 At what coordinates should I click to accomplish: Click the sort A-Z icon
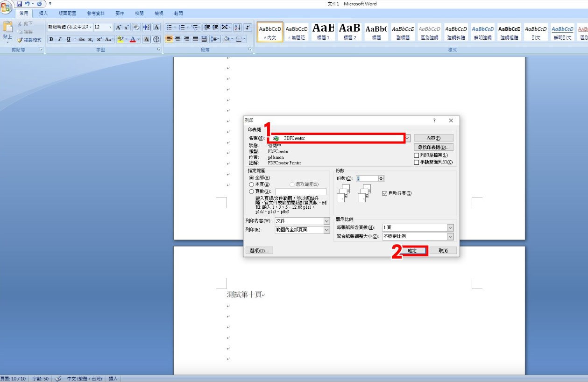point(237,27)
